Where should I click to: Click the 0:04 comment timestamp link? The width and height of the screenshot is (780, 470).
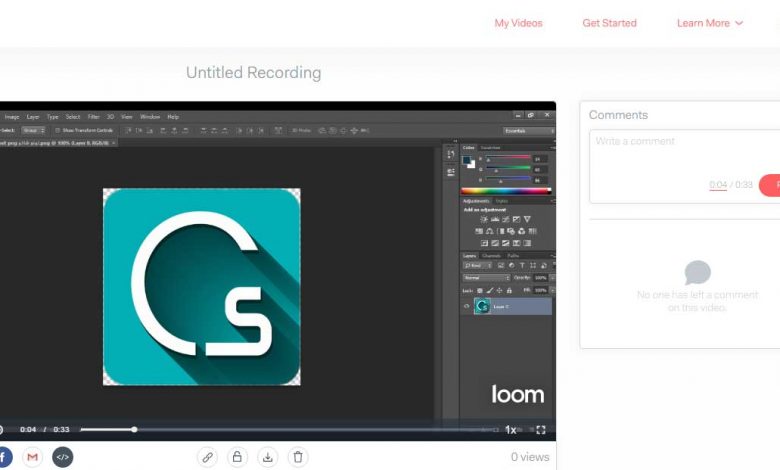[x=718, y=185]
